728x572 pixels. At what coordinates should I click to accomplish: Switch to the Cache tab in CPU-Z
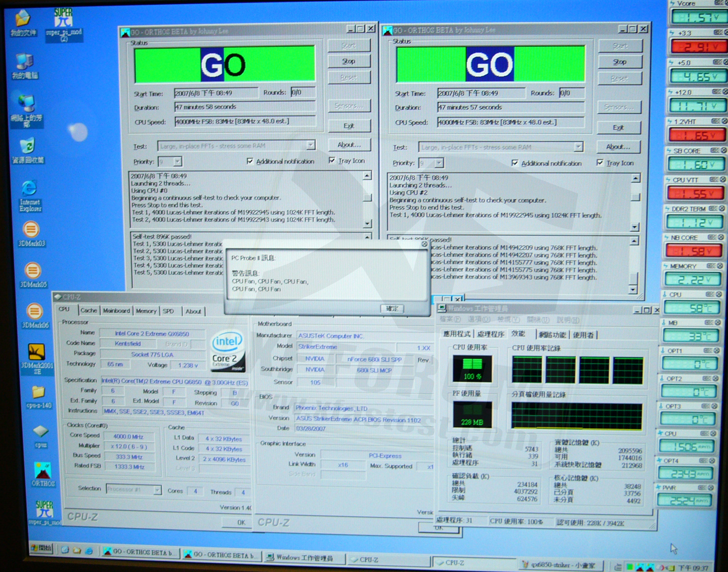[89, 310]
